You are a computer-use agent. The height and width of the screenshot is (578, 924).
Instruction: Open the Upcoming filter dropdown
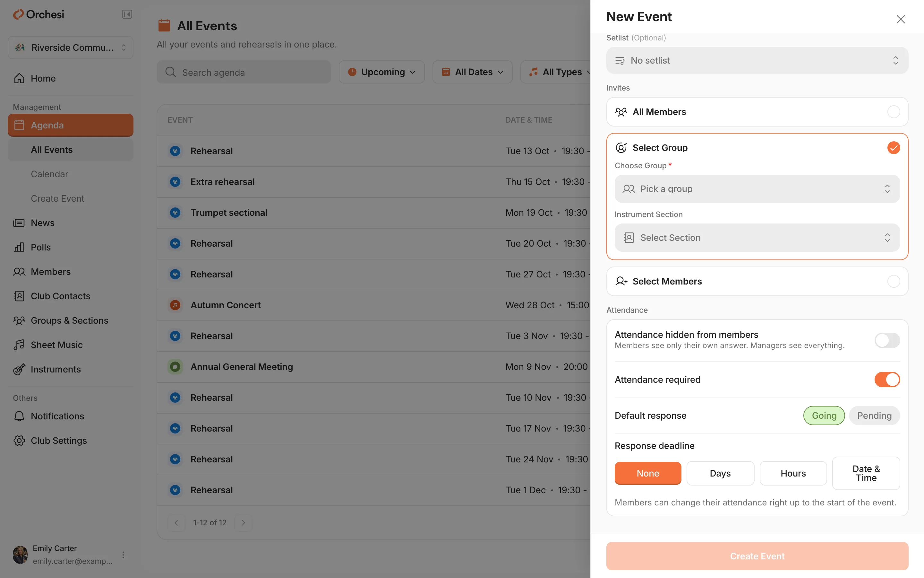381,72
